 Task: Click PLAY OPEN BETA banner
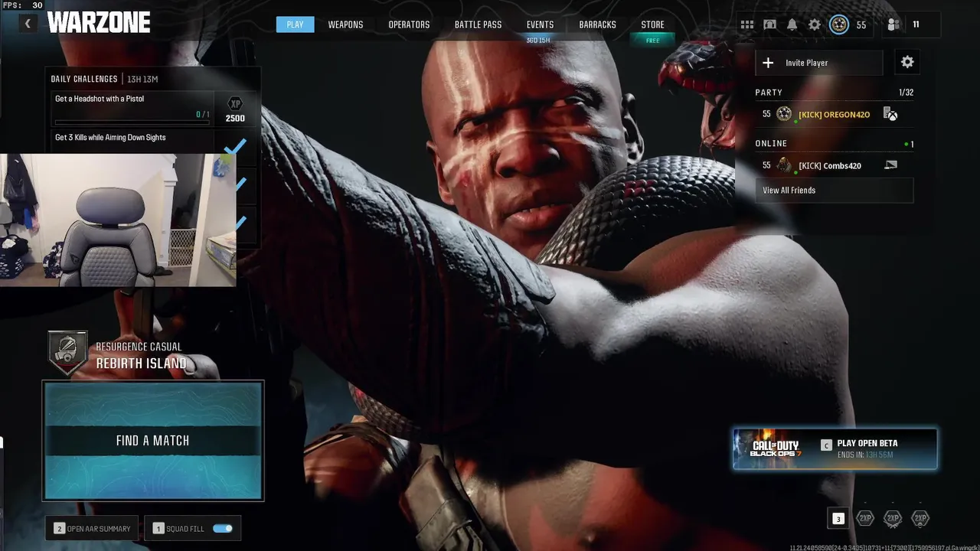tap(835, 448)
